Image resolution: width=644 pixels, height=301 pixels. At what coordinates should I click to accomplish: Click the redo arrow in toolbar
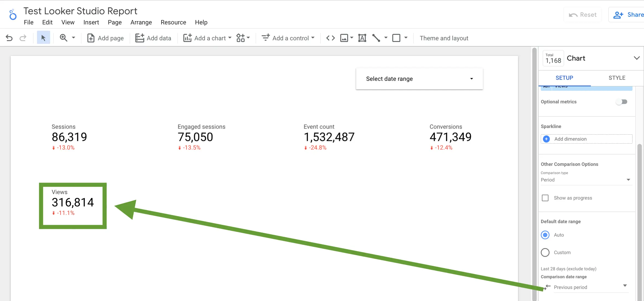(x=23, y=38)
